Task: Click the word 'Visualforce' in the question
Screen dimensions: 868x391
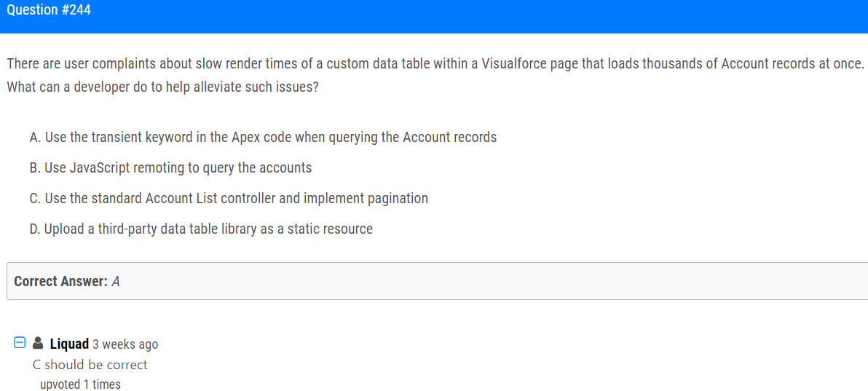Action: click(x=516, y=63)
